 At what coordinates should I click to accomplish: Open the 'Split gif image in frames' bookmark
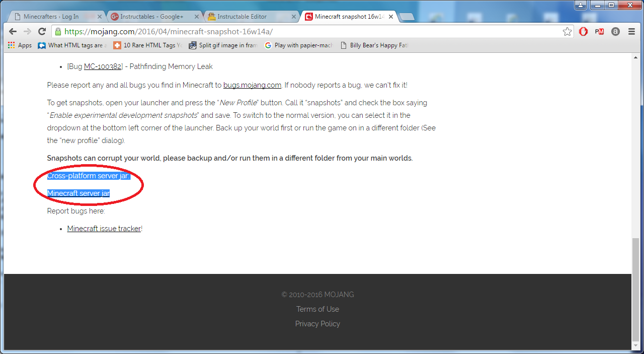[223, 45]
